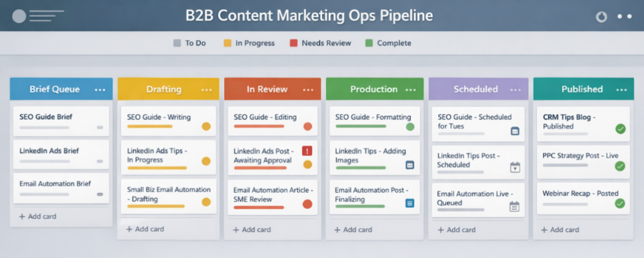The height and width of the screenshot is (258, 644).
Task: Open Drafting column three-dot menu
Action: click(207, 90)
